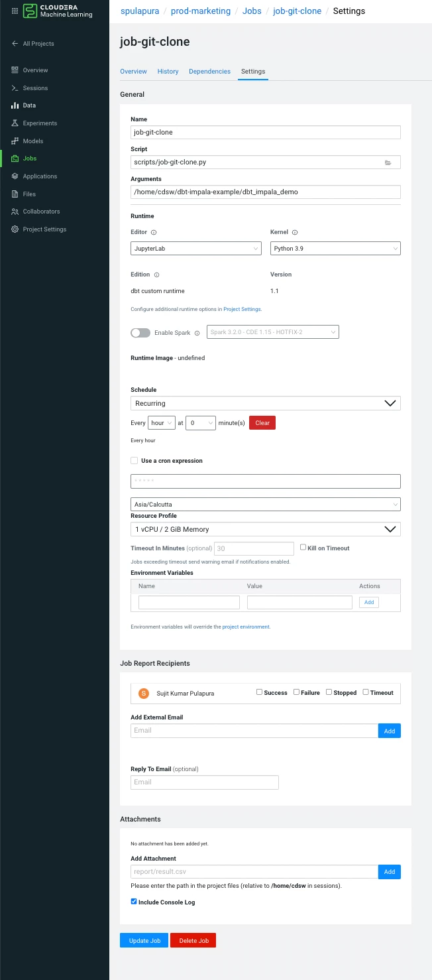Click the back arrow beside All Projects

pyautogui.click(x=15, y=44)
